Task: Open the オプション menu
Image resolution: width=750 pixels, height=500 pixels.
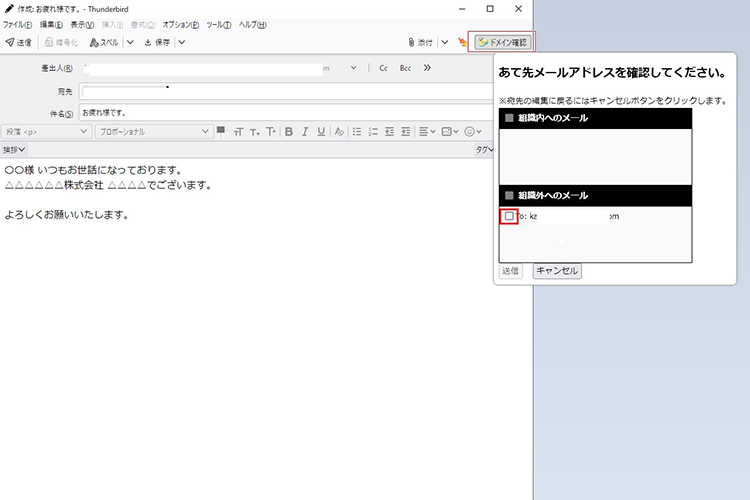Action: point(180,24)
